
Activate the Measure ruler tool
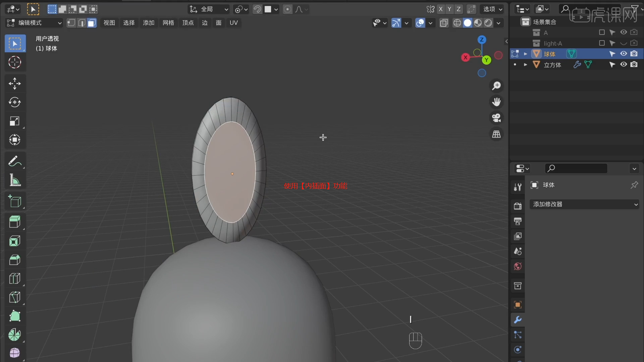tap(14, 180)
